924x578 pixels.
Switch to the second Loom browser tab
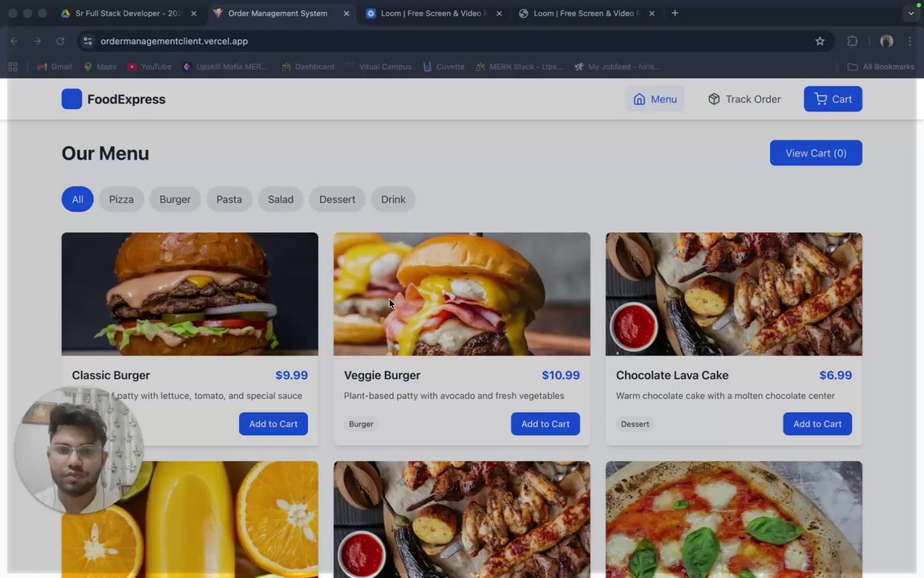pyautogui.click(x=586, y=13)
